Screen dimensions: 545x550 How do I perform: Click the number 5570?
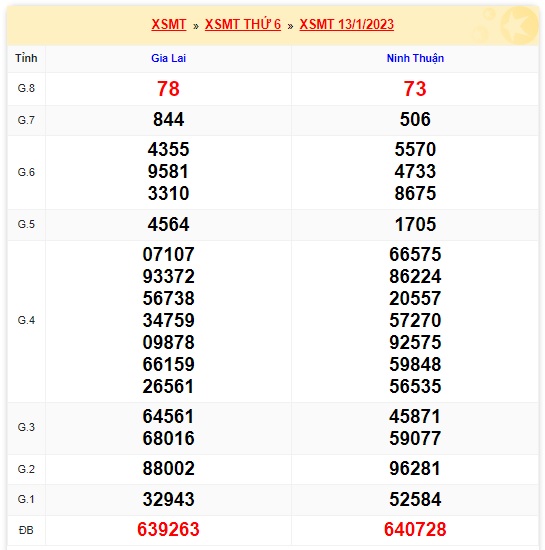pos(415,149)
